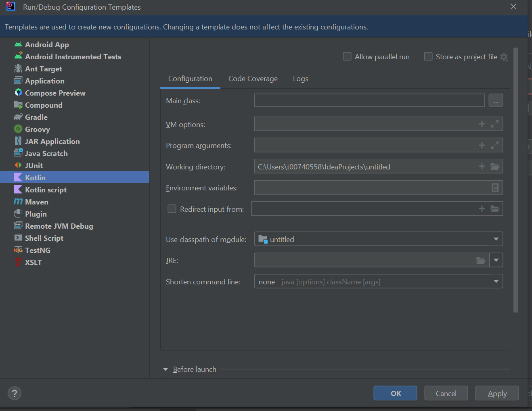Insert macro in VM options field
The image size is (532, 411).
click(x=482, y=124)
